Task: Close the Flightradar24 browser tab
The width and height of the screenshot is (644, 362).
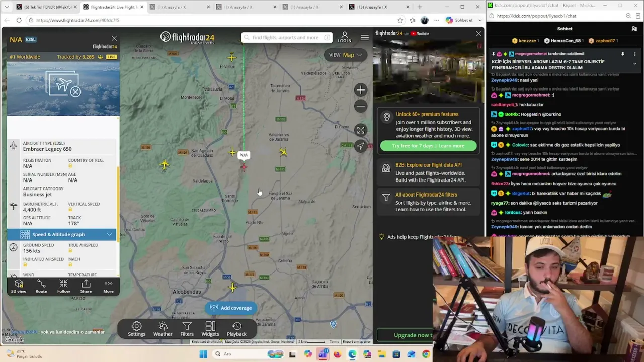Action: click(142, 7)
